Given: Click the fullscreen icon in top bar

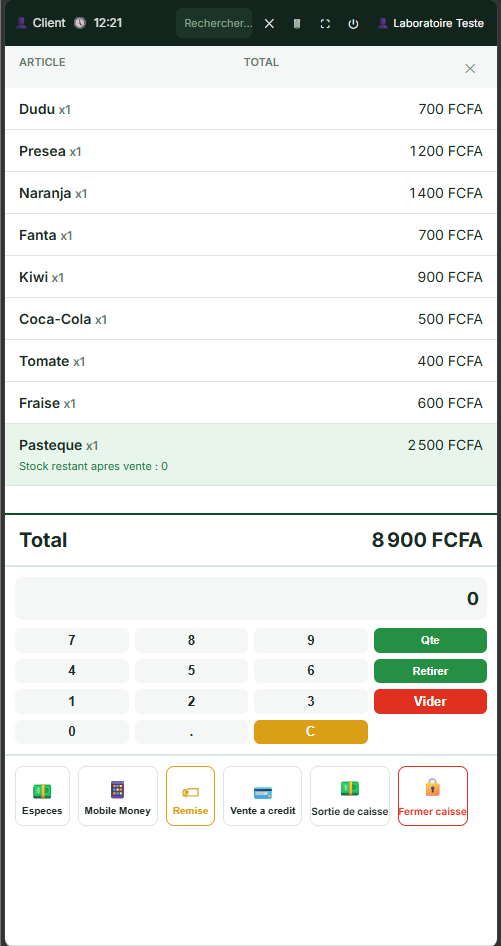Looking at the screenshot, I should click(x=325, y=24).
